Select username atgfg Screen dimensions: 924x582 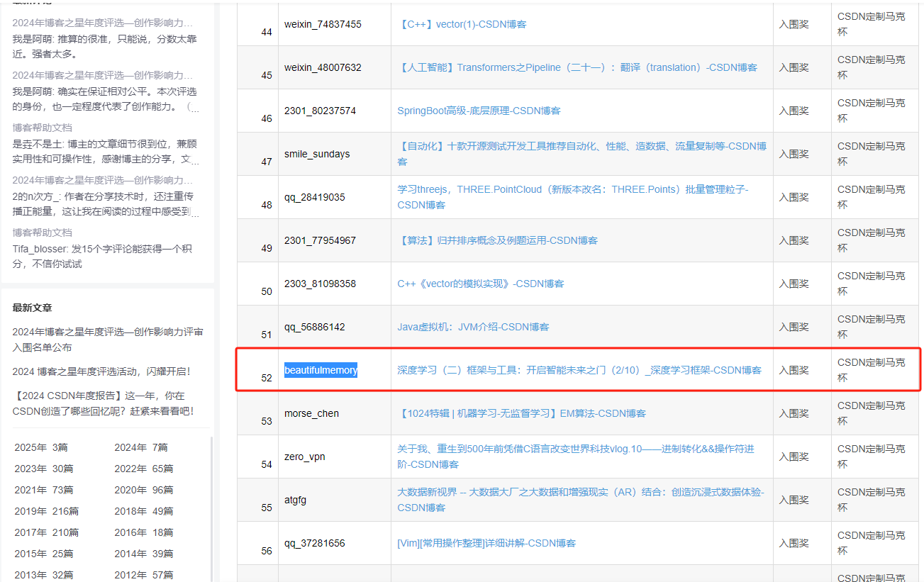tap(296, 500)
